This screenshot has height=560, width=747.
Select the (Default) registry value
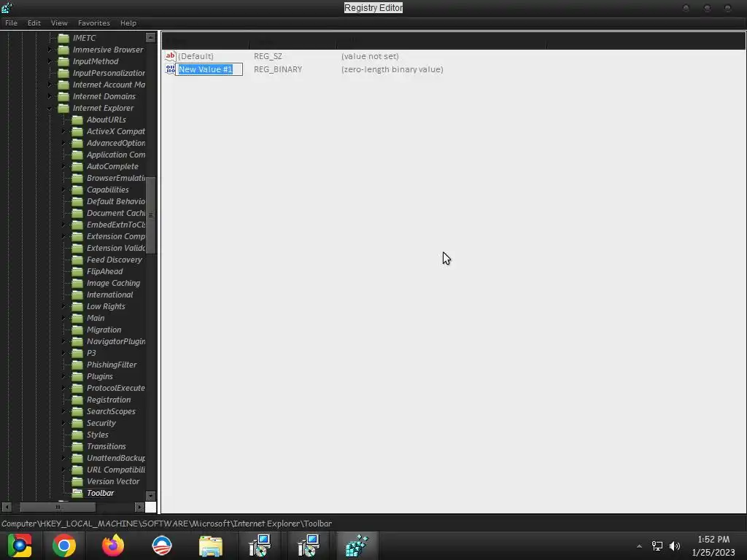coord(196,56)
